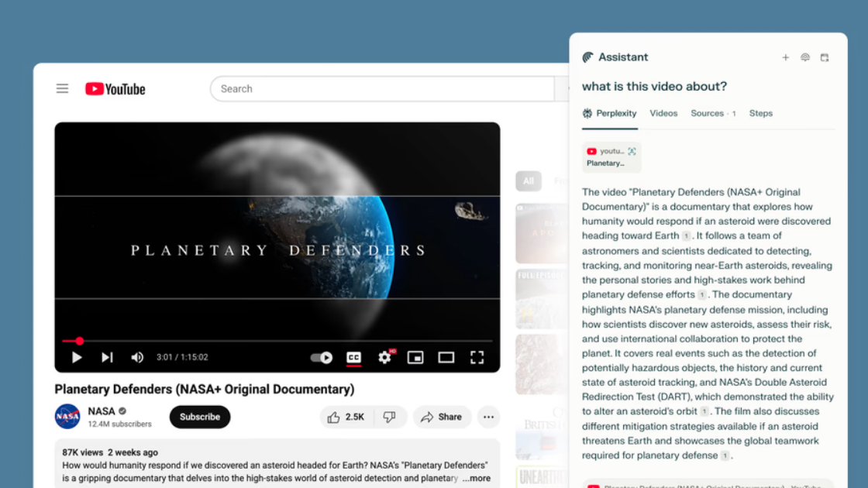Go to YouTube home via logo
868x488 pixels.
click(115, 89)
